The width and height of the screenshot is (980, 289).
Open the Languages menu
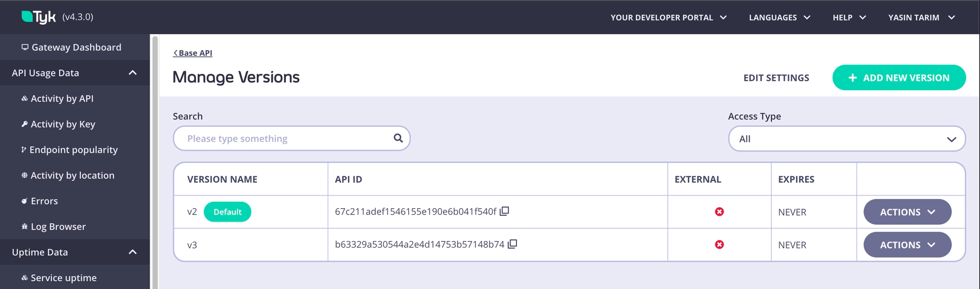point(779,17)
